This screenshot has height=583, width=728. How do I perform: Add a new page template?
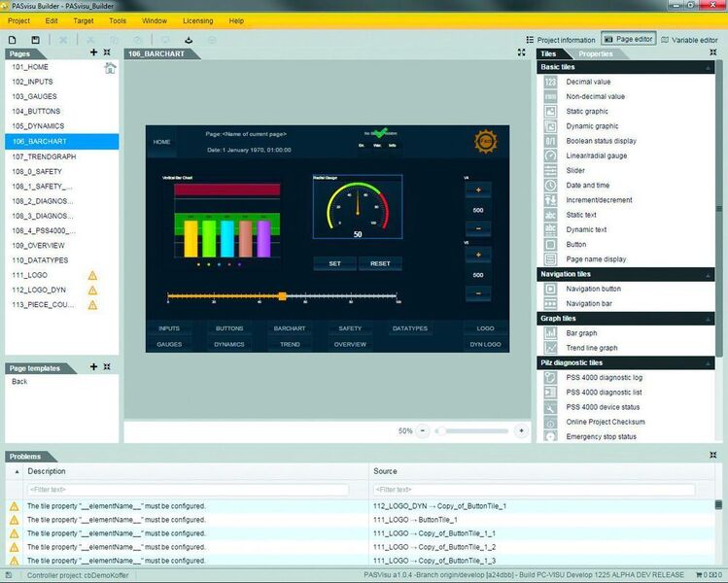(x=93, y=366)
